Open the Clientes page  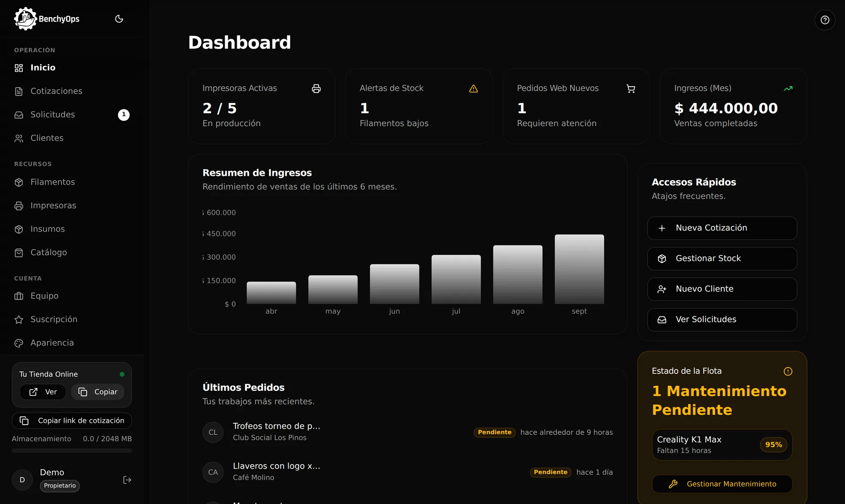[72, 138]
